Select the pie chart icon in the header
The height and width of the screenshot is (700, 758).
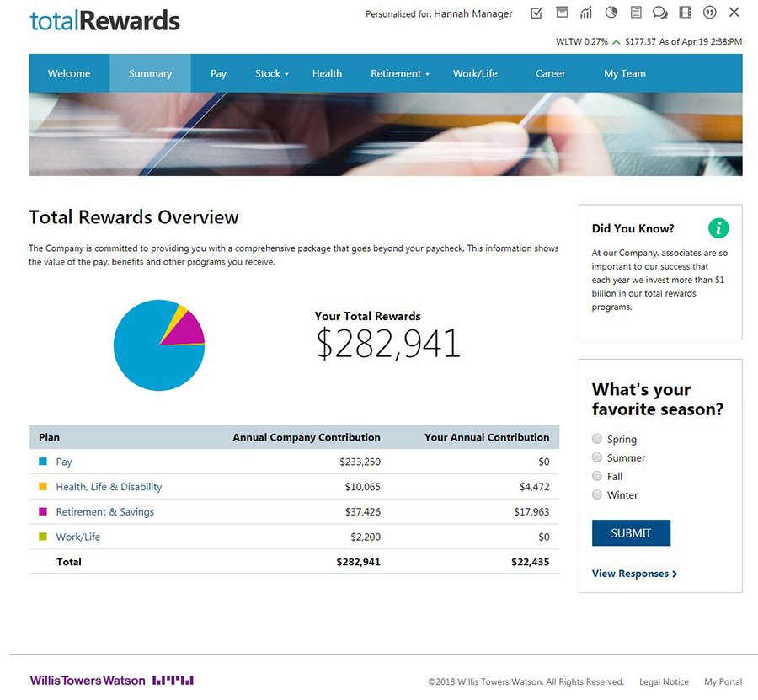pyautogui.click(x=610, y=13)
